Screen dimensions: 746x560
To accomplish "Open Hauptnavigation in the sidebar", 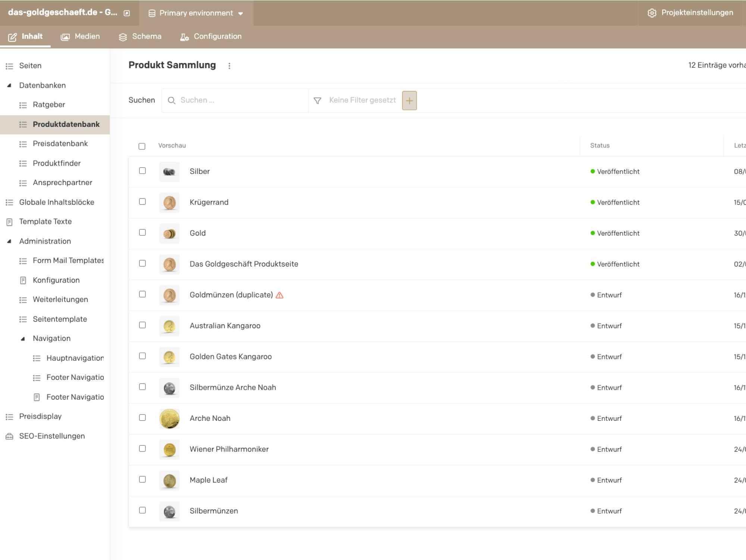I will point(75,358).
